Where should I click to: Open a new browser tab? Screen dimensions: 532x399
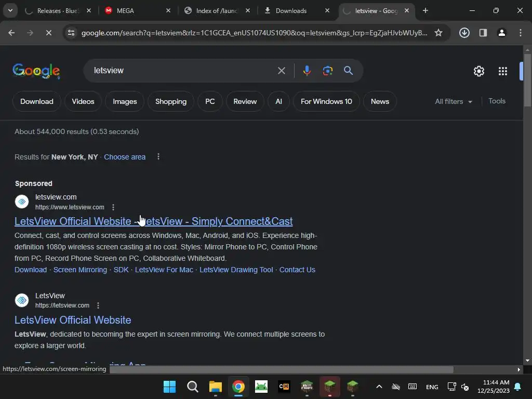coord(425,10)
